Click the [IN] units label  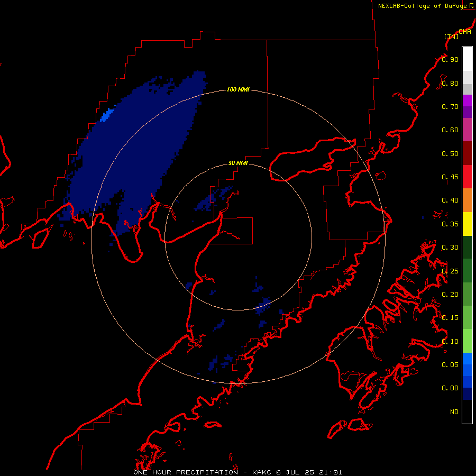[452, 36]
